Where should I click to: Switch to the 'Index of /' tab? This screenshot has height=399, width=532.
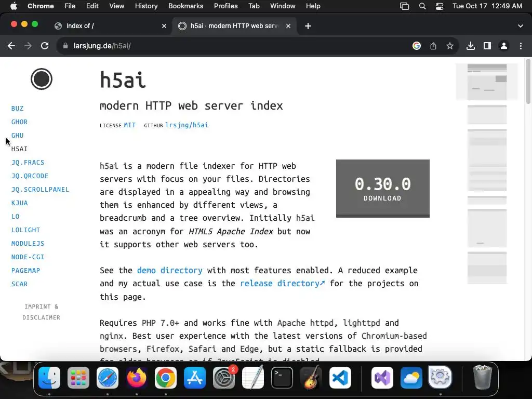click(x=110, y=26)
